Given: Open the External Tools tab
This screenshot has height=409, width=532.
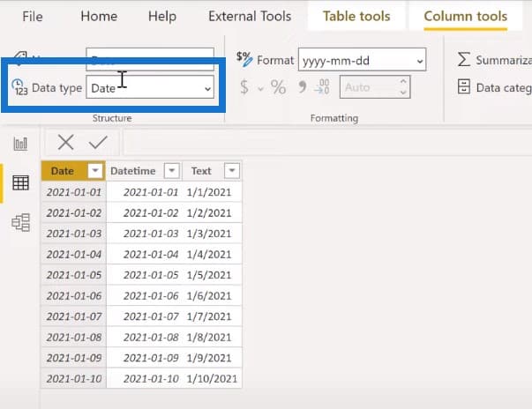Looking at the screenshot, I should [250, 16].
